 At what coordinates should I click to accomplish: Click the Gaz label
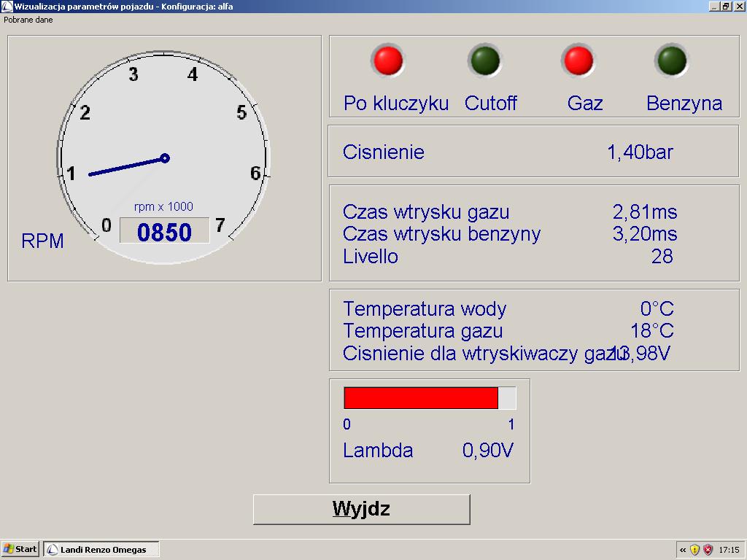[x=585, y=104]
